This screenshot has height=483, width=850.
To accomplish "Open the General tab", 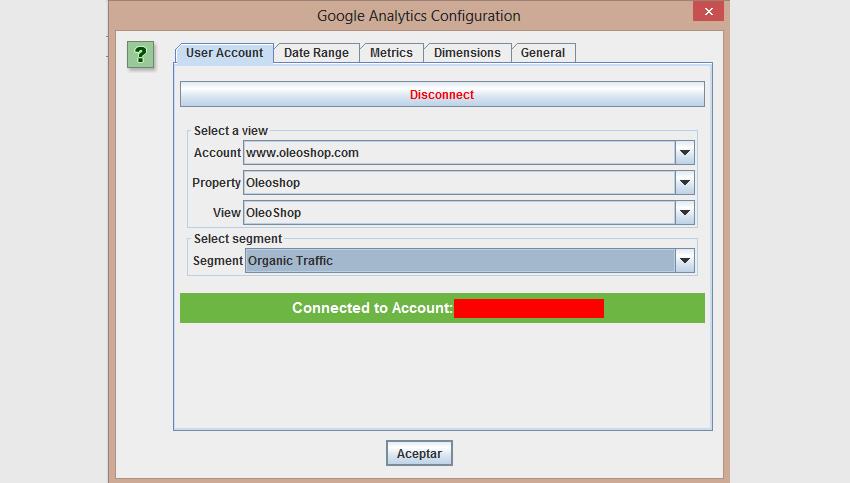I will pos(543,53).
